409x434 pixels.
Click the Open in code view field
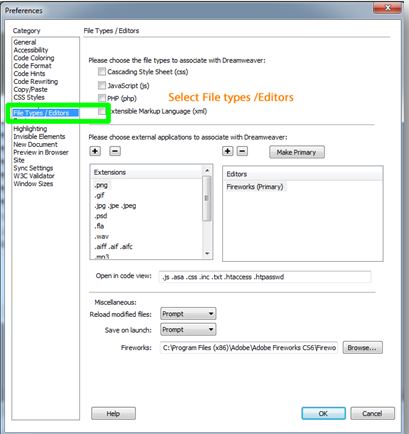265,277
